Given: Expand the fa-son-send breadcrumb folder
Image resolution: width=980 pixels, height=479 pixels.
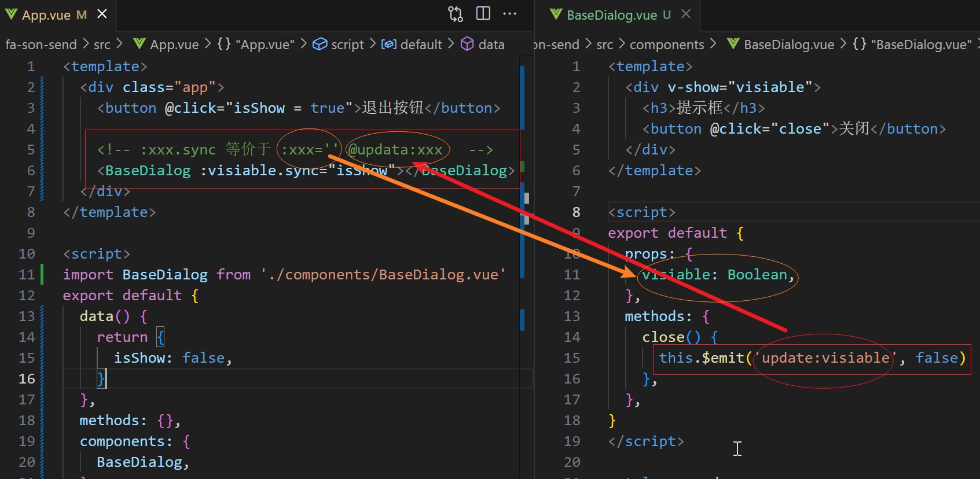Looking at the screenshot, I should point(41,45).
